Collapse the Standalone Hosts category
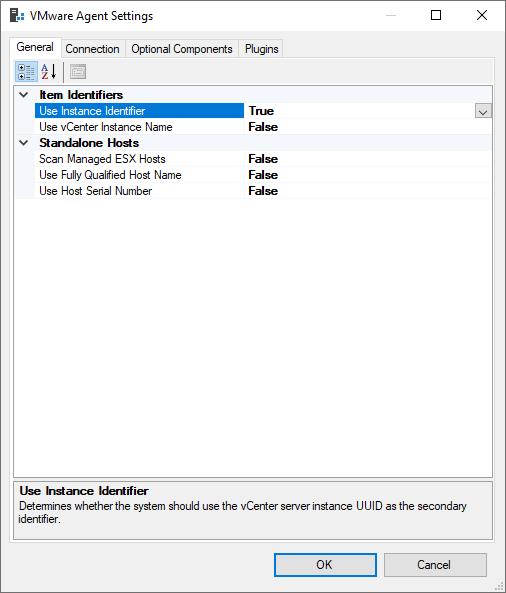Screen dimensions: 506x593 pos(24,143)
